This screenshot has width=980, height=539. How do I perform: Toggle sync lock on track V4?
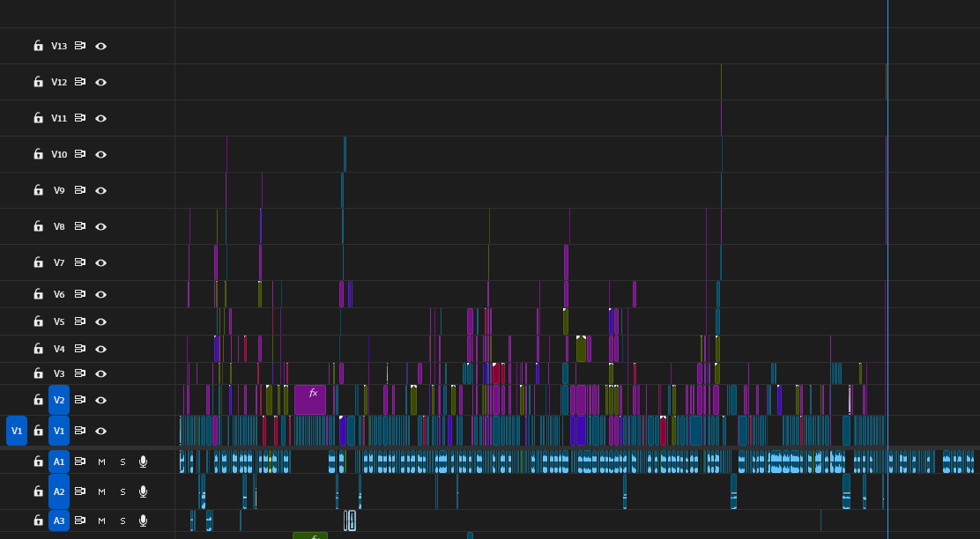click(80, 349)
